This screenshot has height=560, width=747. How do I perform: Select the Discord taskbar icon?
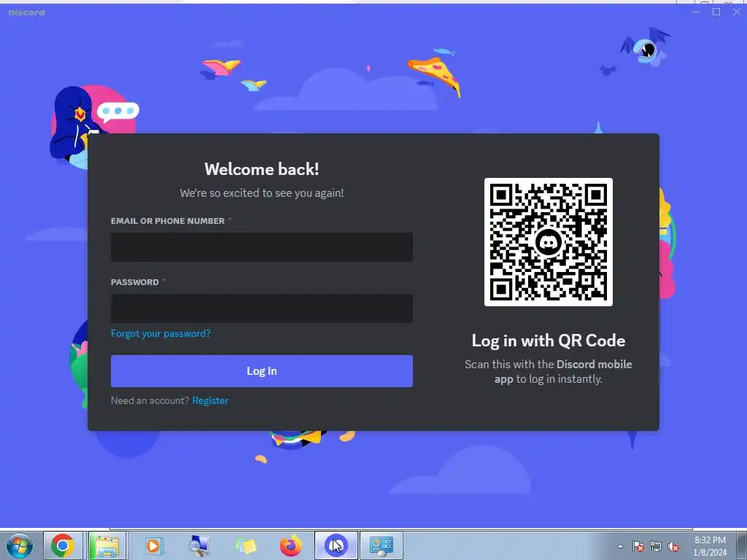tap(336, 545)
